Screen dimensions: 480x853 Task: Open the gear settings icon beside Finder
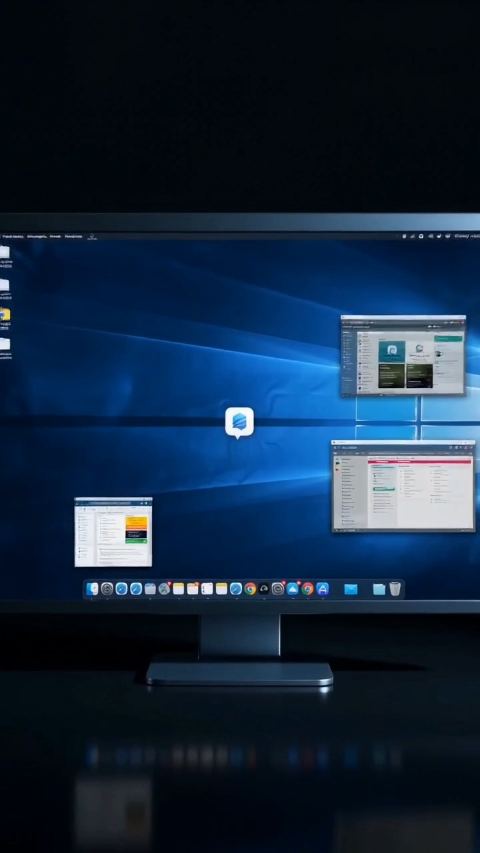tap(107, 589)
